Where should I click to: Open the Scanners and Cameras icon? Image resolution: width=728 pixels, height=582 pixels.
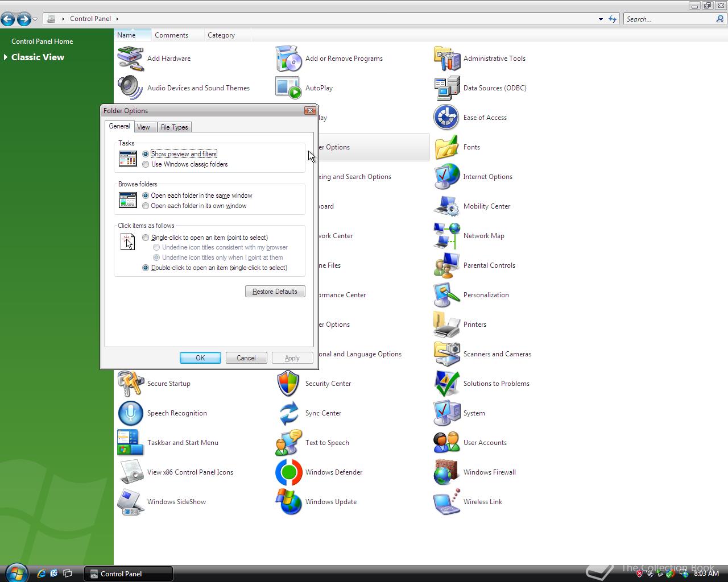click(x=446, y=354)
